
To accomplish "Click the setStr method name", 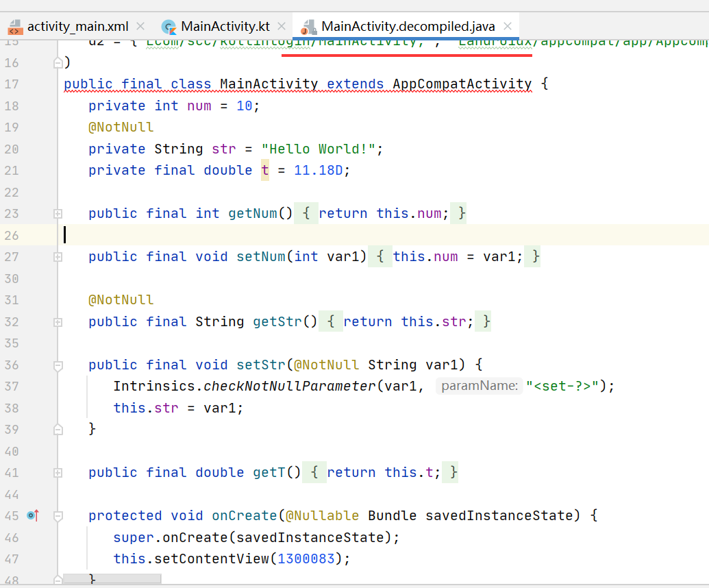I will [x=261, y=365].
